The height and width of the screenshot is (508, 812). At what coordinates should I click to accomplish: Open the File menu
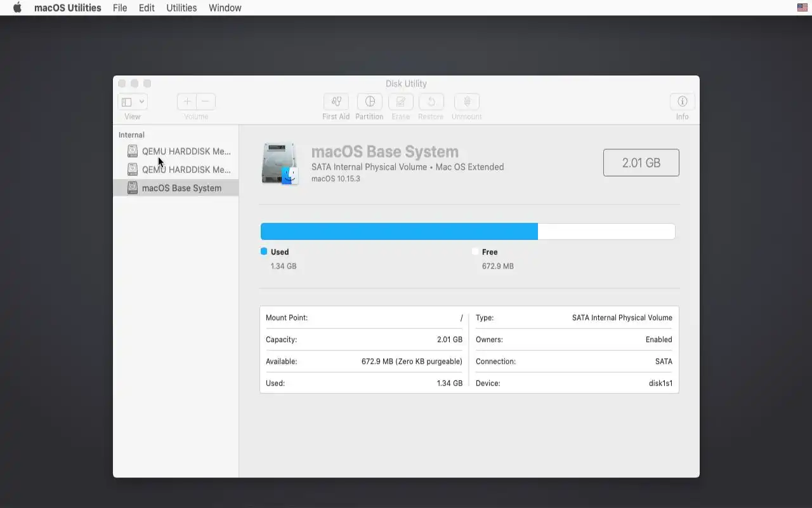[120, 8]
